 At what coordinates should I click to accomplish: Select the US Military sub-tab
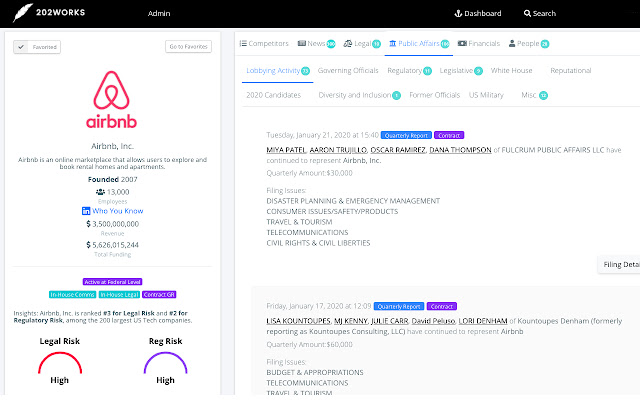(486, 95)
